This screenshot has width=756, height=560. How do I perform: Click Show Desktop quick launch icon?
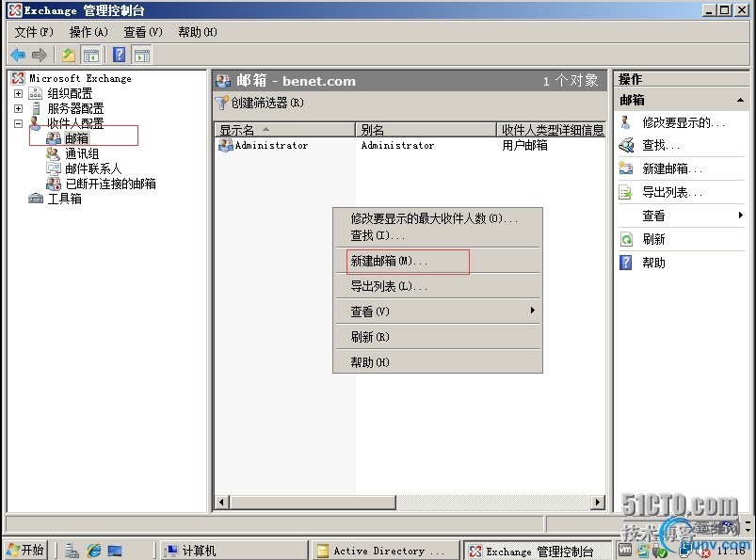[x=115, y=551]
